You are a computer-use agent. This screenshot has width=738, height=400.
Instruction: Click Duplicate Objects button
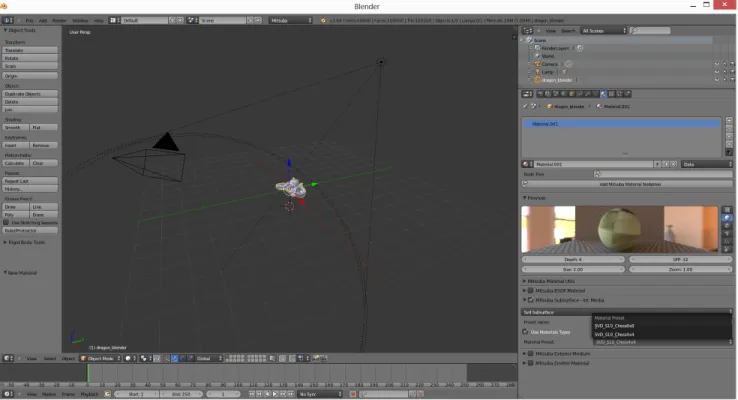point(31,94)
